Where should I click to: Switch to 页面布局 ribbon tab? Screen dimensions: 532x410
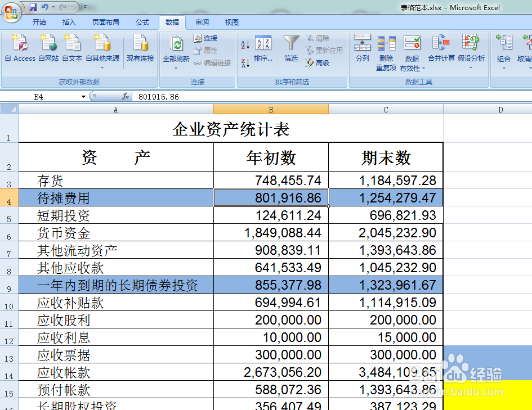pos(105,22)
